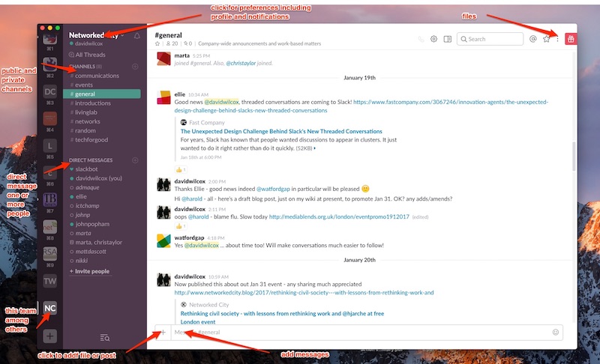600x364 pixels.
Task: Start a call with the phone icon
Action: 421,39
